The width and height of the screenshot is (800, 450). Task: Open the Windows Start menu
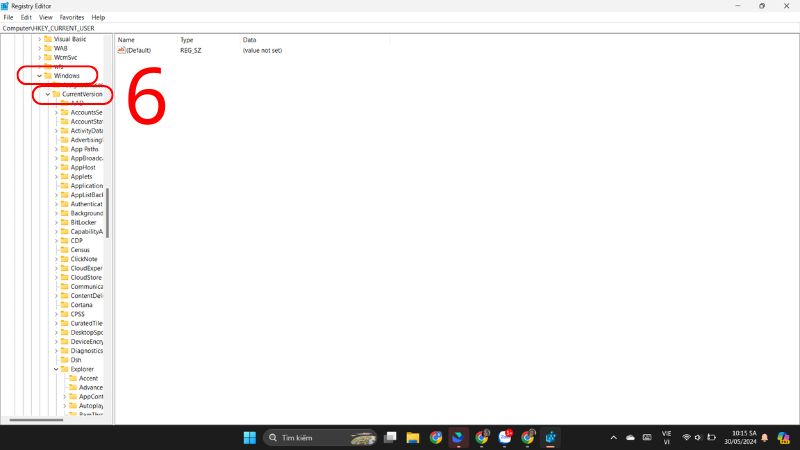pos(249,438)
